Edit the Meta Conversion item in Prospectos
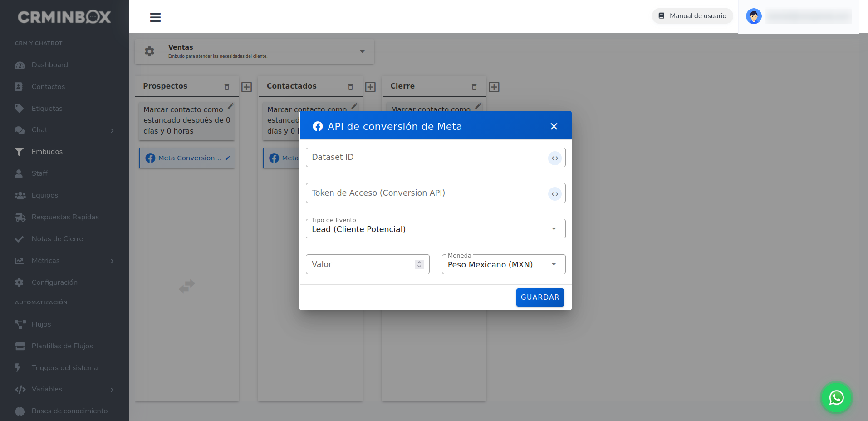The width and height of the screenshot is (868, 421). pyautogui.click(x=228, y=158)
